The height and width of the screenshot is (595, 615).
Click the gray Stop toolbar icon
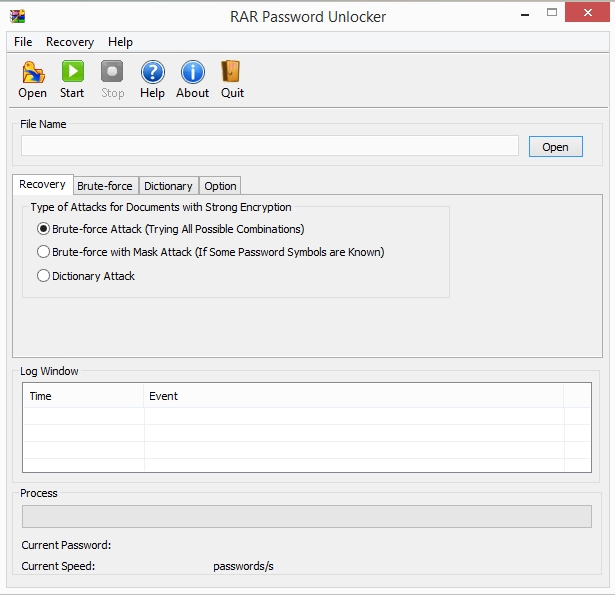click(x=112, y=71)
